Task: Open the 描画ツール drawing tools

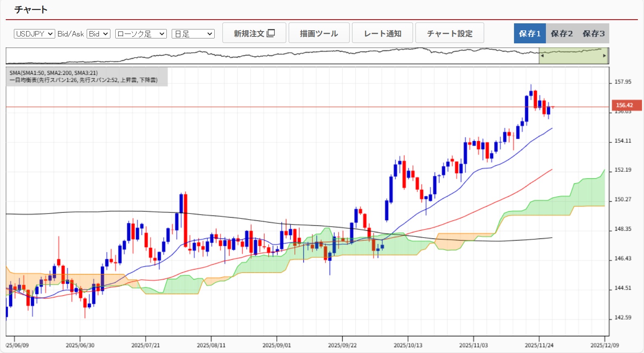Action: click(319, 33)
